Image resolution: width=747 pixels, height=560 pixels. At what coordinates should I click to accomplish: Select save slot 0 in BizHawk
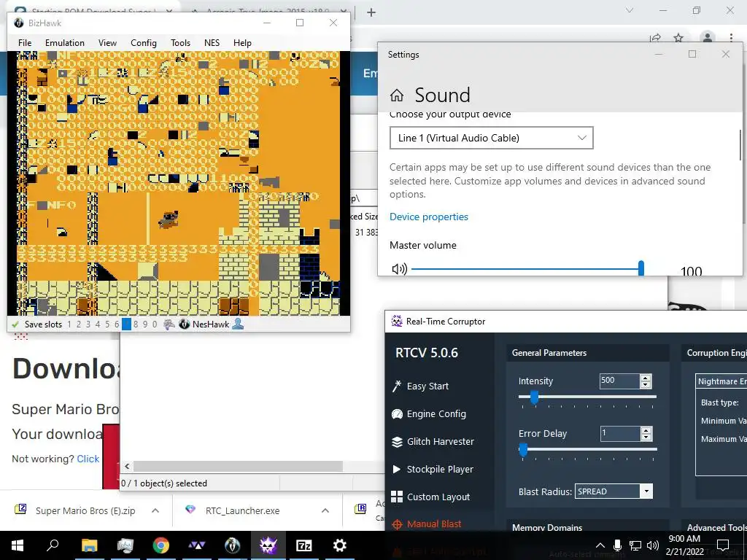pyautogui.click(x=155, y=324)
